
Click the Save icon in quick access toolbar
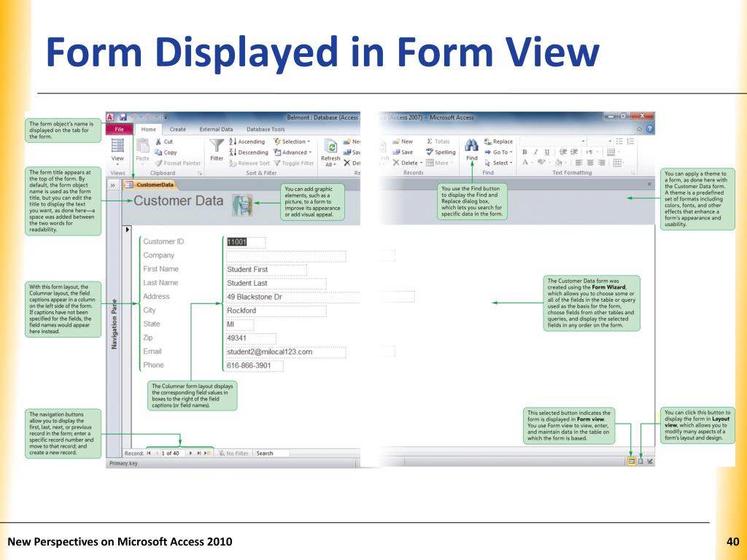click(123, 117)
